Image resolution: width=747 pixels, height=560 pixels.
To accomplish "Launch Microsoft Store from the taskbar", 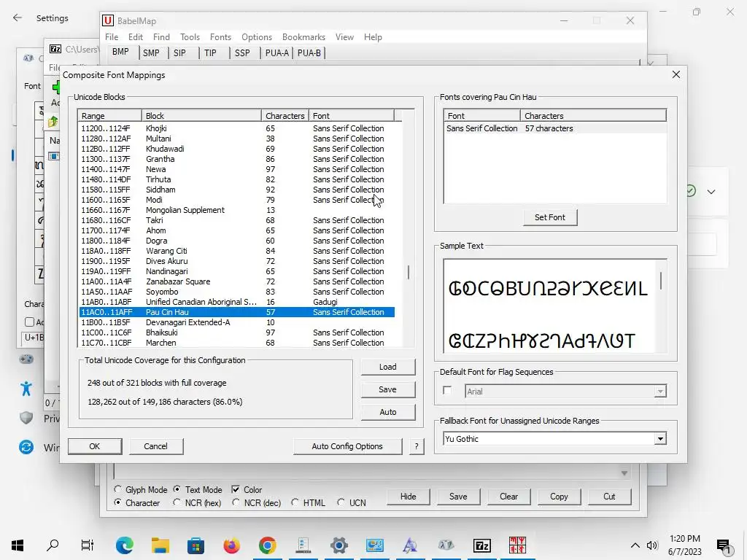I will tap(196, 545).
